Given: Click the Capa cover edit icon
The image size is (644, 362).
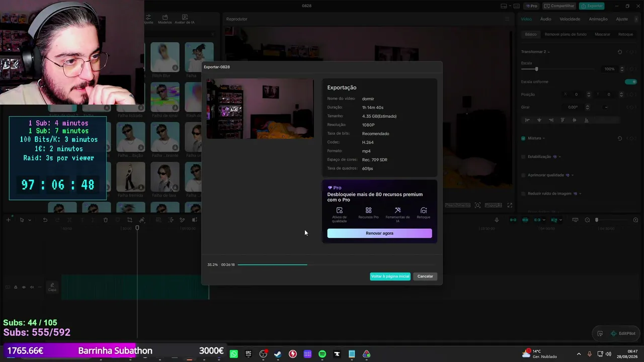Looking at the screenshot, I should click(52, 287).
